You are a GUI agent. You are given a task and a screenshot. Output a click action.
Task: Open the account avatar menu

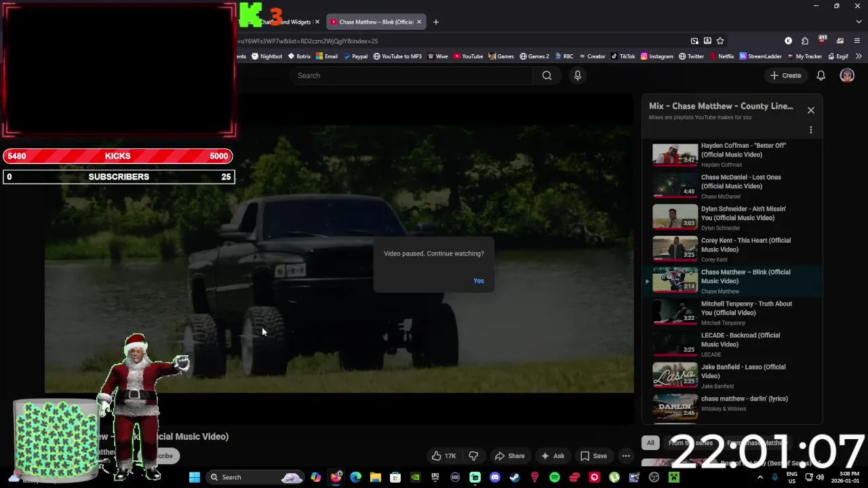pos(847,76)
